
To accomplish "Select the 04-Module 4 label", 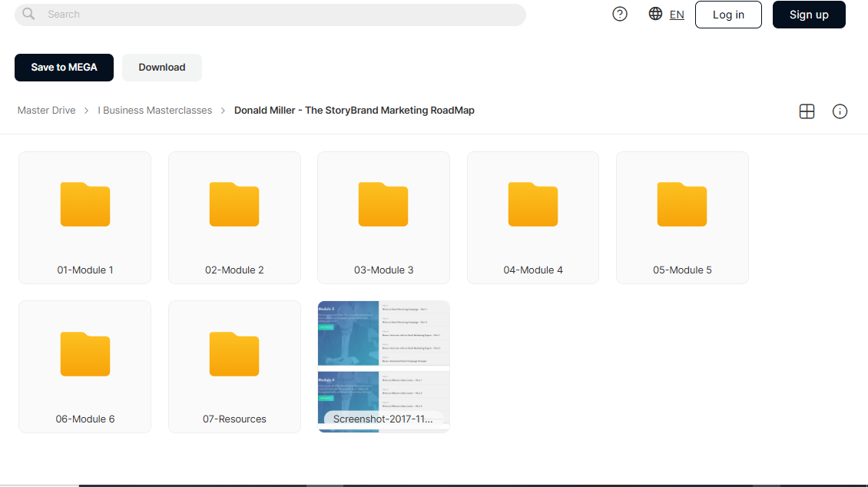I will (x=533, y=270).
